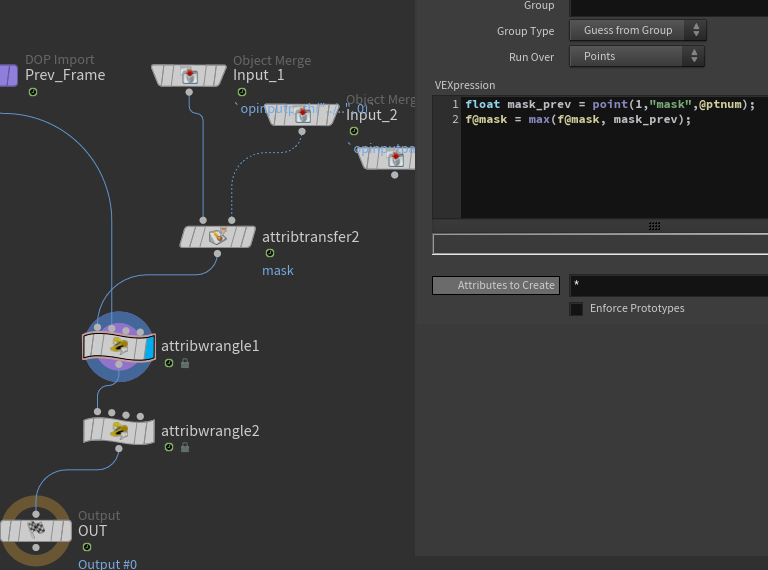768x570 pixels.
Task: Click the Prev_Frame node name label
Action: (65, 75)
